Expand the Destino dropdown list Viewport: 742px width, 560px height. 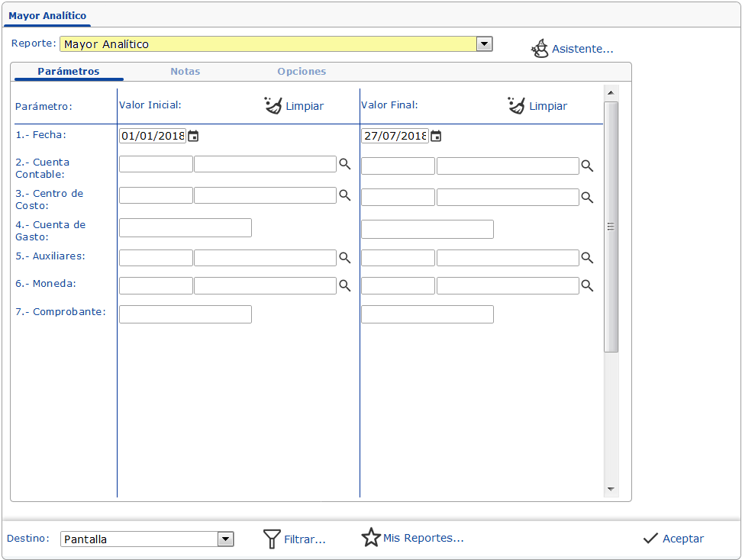click(x=225, y=539)
